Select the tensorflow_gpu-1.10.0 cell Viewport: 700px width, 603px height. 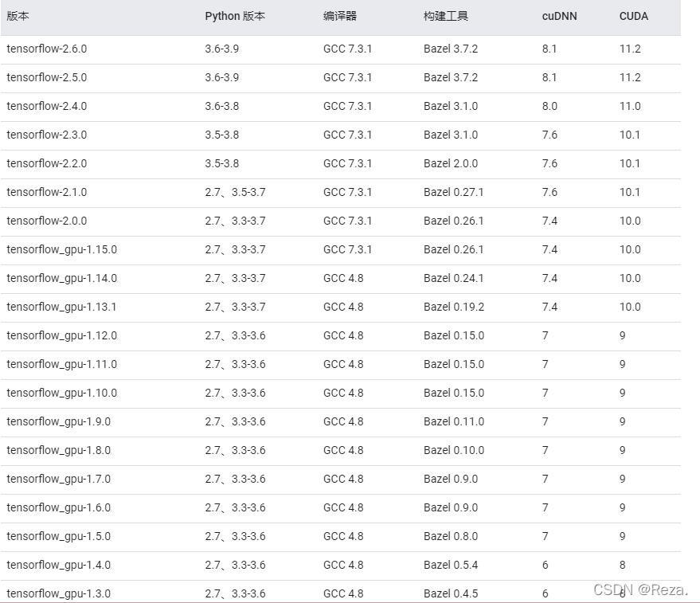[61, 393]
